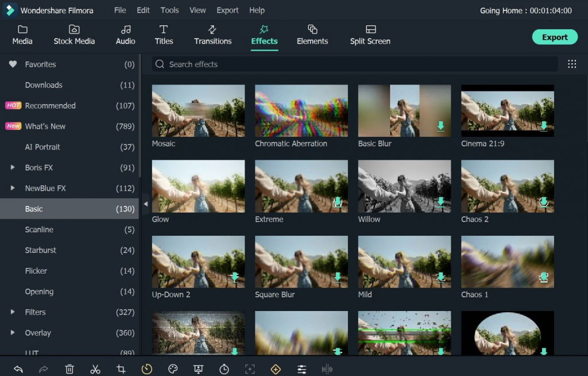Open the color palette tool

click(172, 369)
